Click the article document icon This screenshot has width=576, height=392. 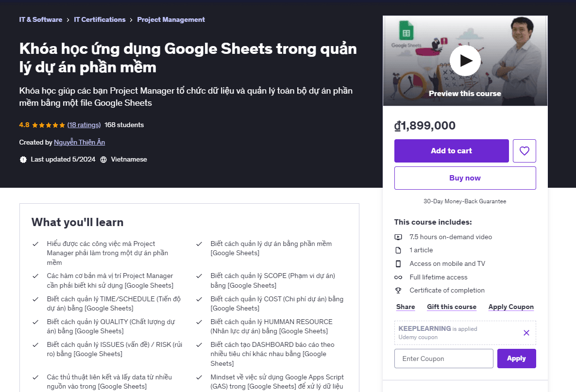(398, 250)
